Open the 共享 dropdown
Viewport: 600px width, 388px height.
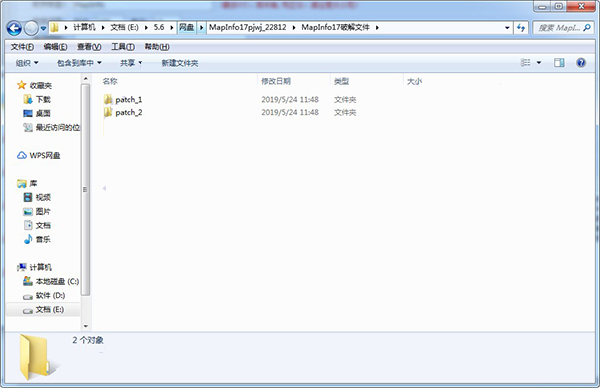click(131, 63)
